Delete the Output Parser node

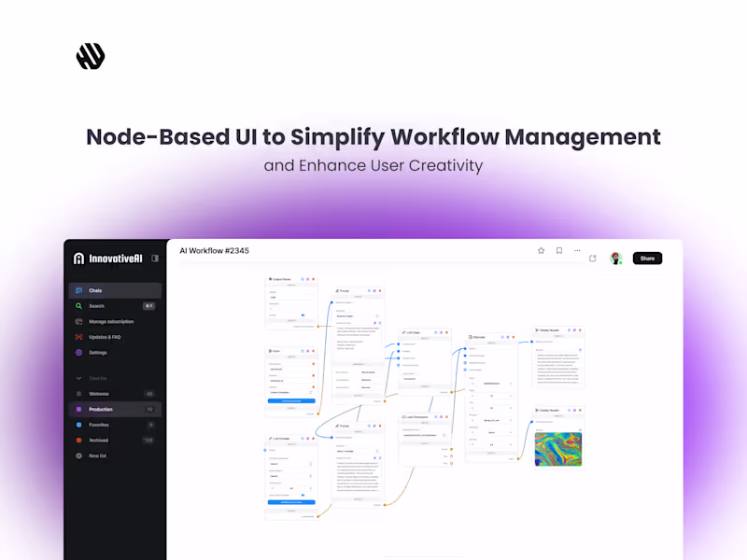pos(314,279)
